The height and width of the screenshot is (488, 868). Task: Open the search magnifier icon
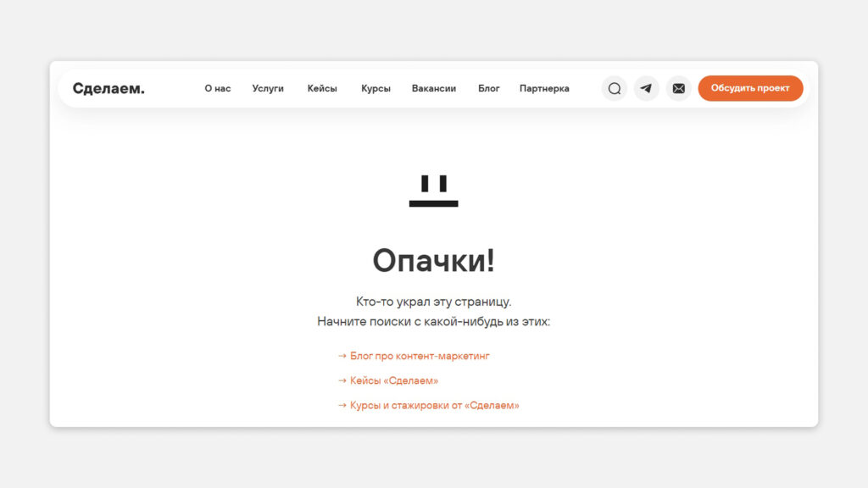click(x=615, y=88)
